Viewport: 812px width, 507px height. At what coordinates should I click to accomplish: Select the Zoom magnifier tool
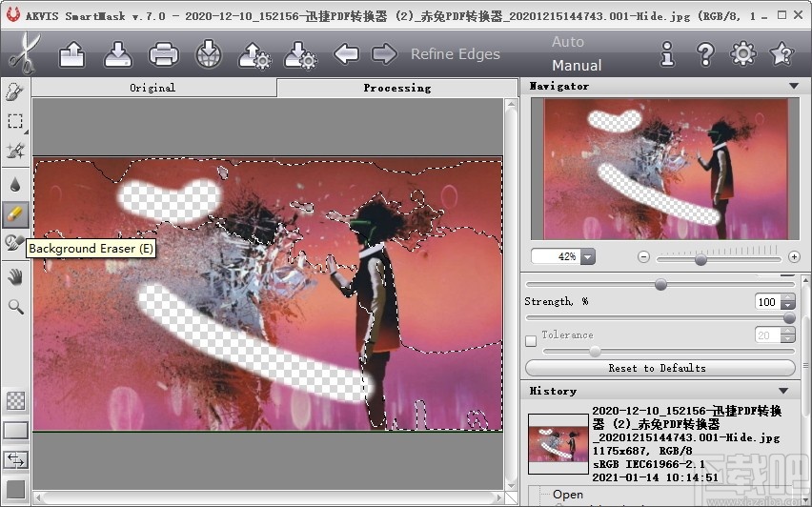(x=15, y=307)
